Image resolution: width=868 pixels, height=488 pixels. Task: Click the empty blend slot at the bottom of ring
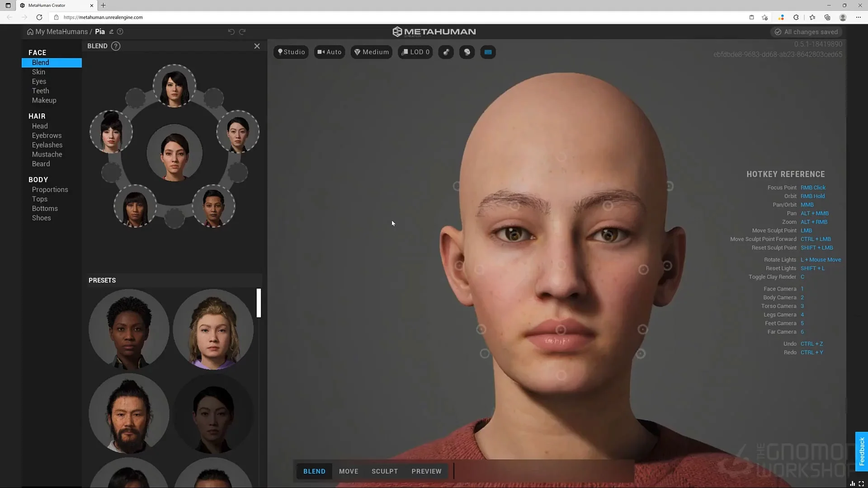pos(175,218)
